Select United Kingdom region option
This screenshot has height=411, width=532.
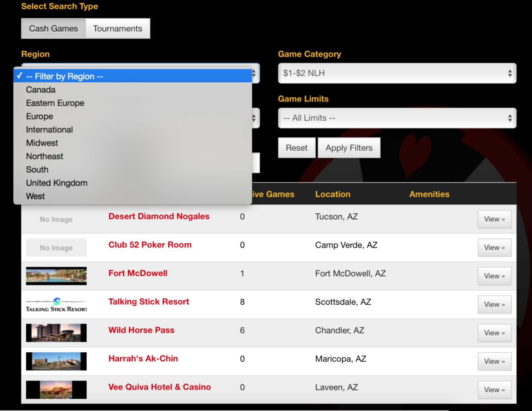[56, 183]
